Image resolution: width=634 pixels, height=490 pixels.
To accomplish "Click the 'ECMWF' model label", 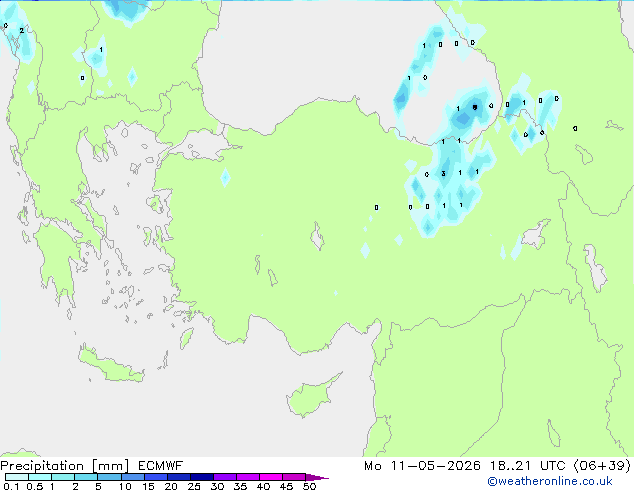I will (161, 466).
